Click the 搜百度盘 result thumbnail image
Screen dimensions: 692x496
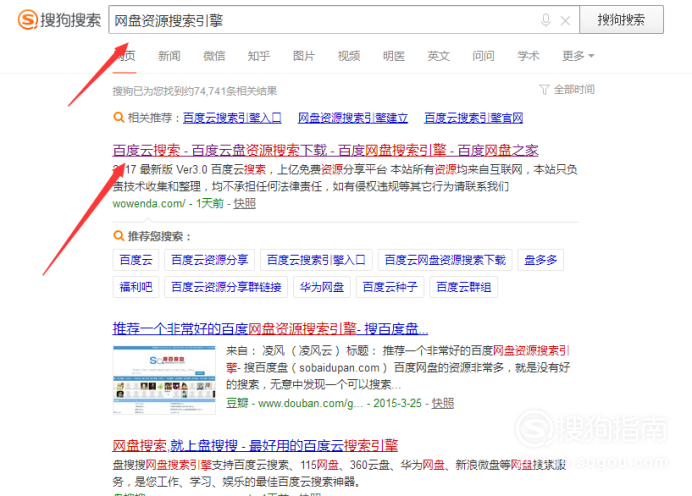coord(164,380)
